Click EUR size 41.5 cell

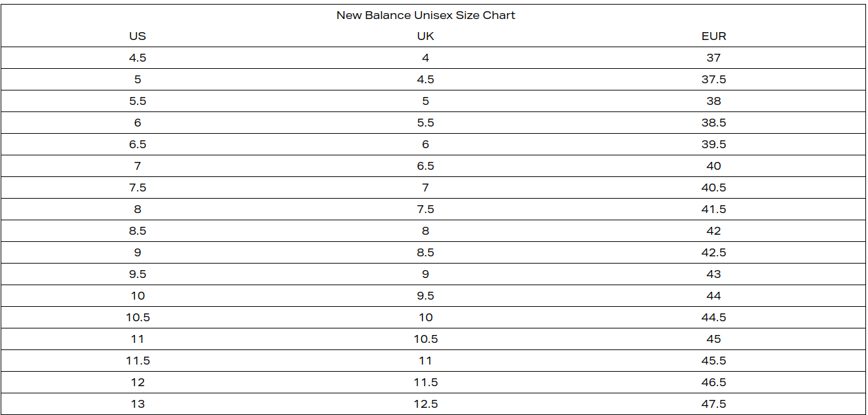714,209
